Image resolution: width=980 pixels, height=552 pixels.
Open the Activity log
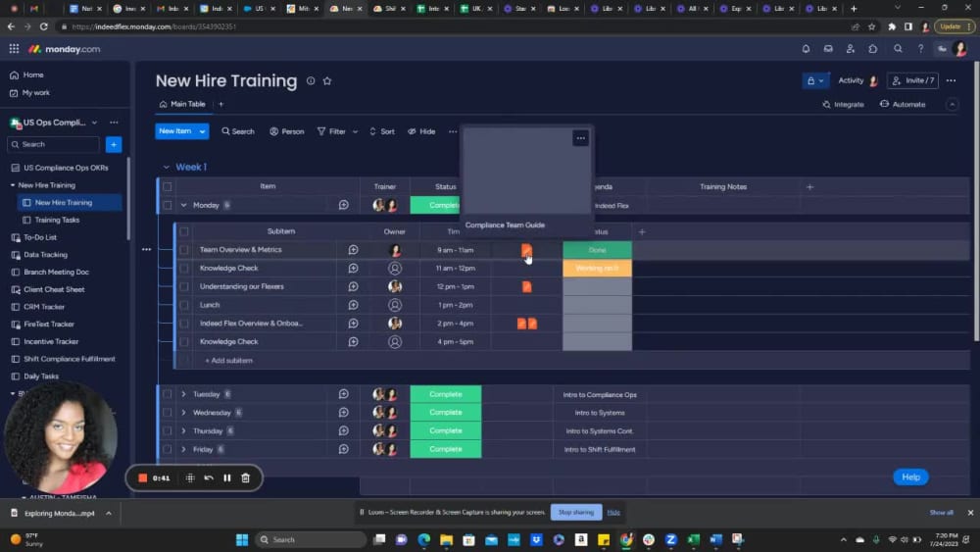coord(857,80)
